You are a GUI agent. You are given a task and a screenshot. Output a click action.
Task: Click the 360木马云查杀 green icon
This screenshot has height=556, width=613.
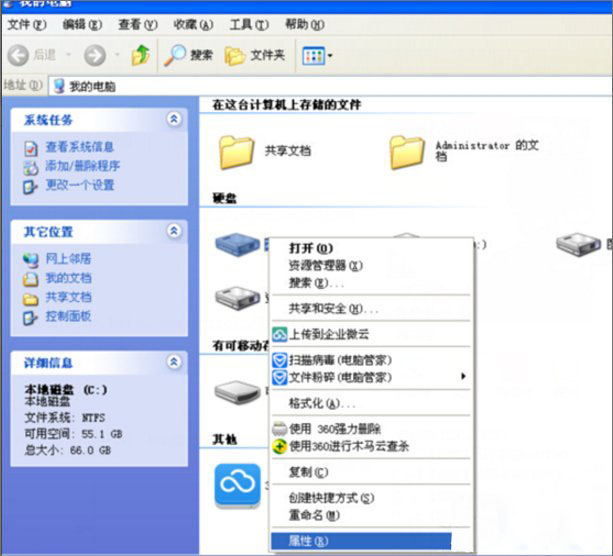pos(280,446)
